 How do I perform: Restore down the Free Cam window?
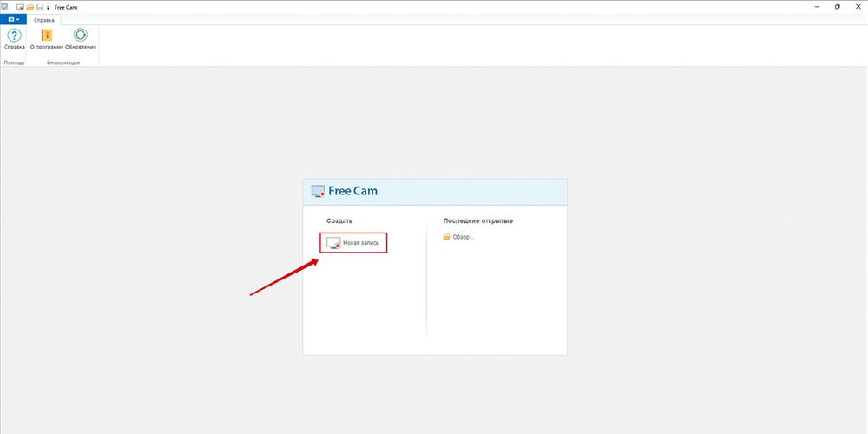coord(837,7)
